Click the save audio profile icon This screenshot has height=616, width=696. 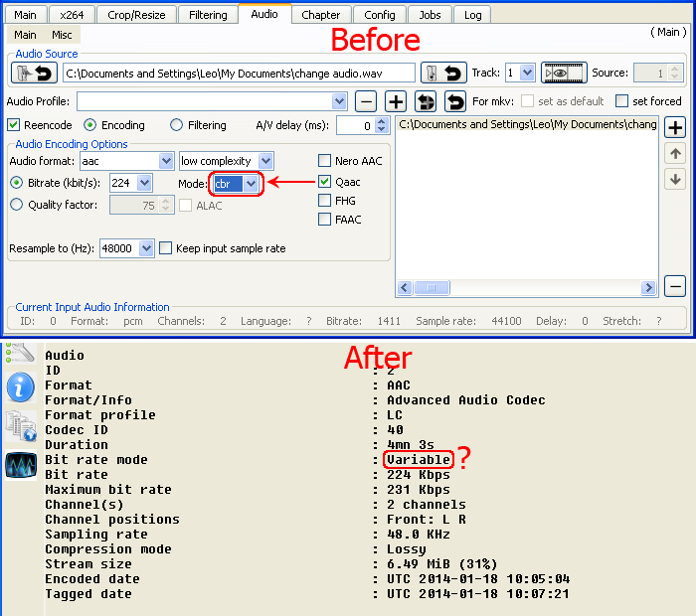pos(426,101)
